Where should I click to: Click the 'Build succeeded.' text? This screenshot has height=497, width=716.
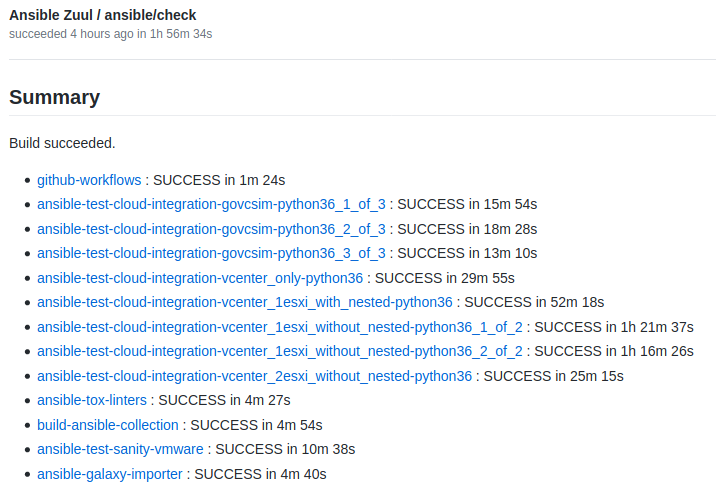62,143
